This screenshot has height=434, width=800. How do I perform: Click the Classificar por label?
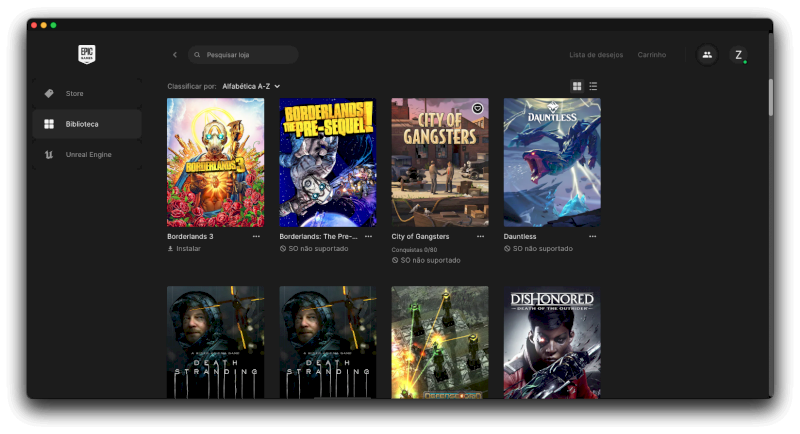(192, 86)
